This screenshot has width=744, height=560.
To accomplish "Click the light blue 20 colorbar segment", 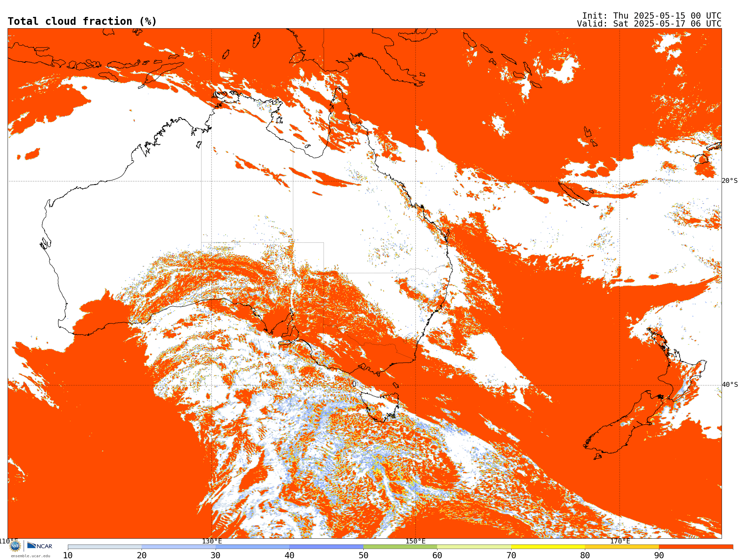I will coord(178,547).
